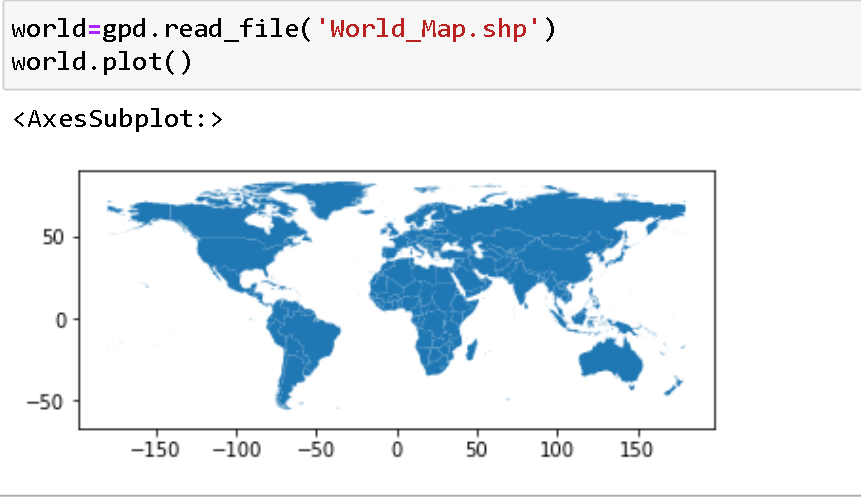Click gpd.read_file in the code
Image resolution: width=861 pixels, height=504 pixels.
pyautogui.click(x=200, y=29)
